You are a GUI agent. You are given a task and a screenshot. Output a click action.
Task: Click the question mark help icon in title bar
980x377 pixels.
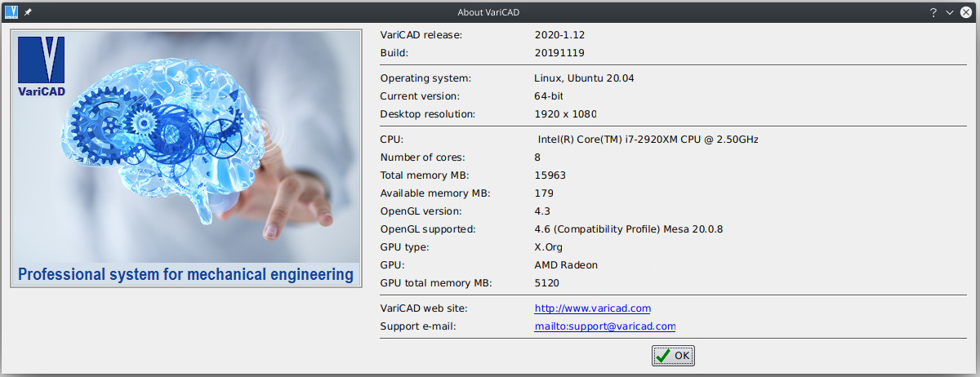point(933,12)
